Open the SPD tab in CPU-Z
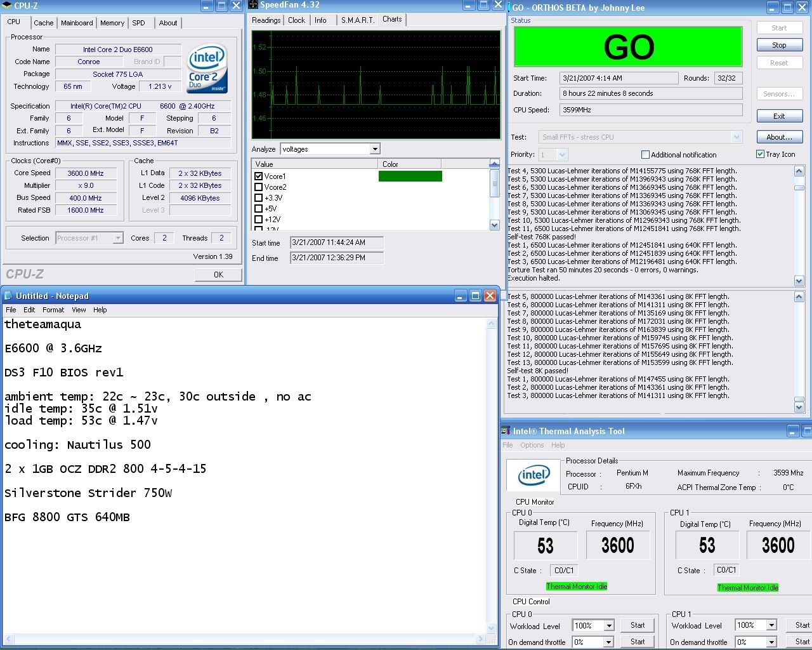The height and width of the screenshot is (650, 812). pyautogui.click(x=138, y=23)
